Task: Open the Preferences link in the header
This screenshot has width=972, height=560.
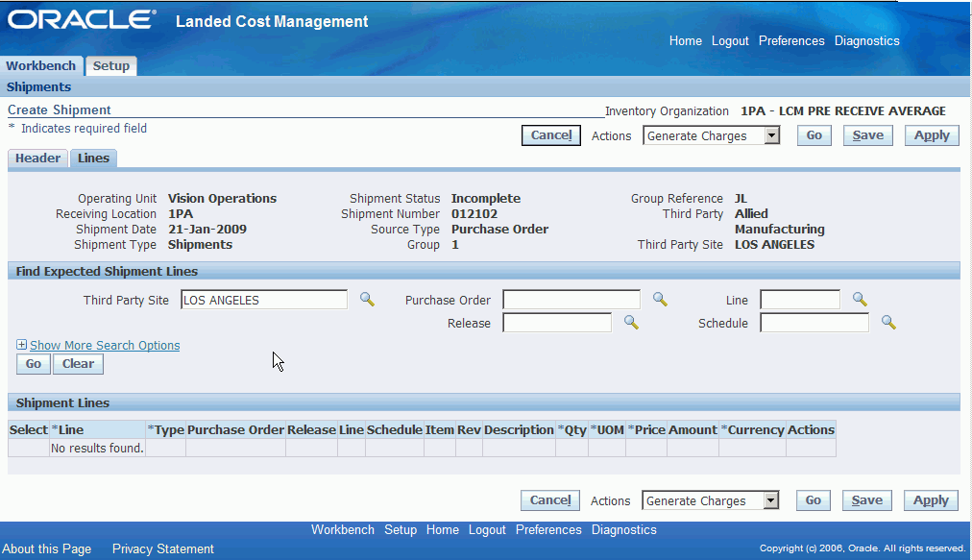Action: 791,41
